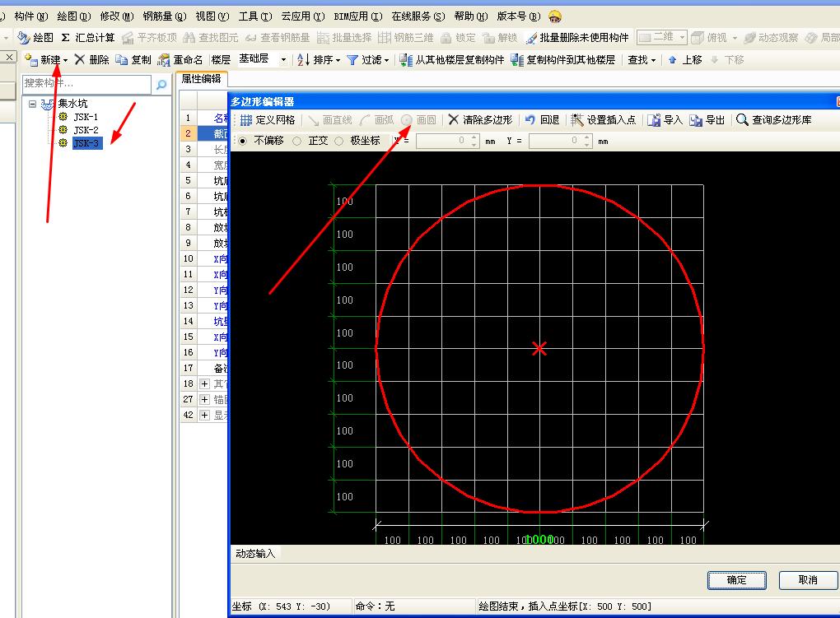Click 复制构件到其他楼层

pos(563,59)
